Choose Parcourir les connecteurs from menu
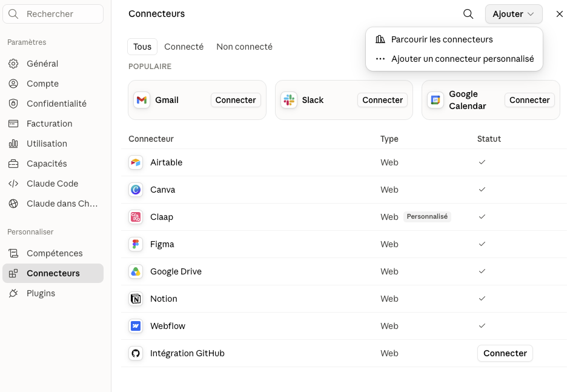 (x=454, y=39)
